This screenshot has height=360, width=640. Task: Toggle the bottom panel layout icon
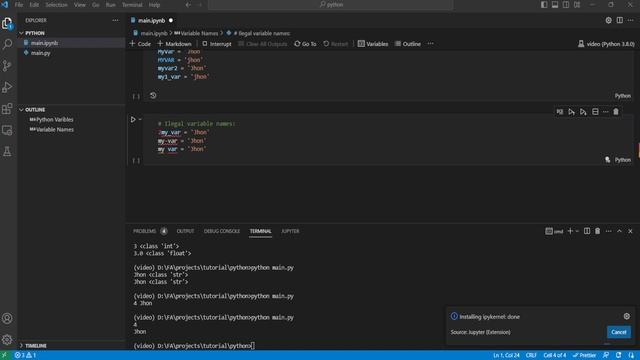[555, 5]
